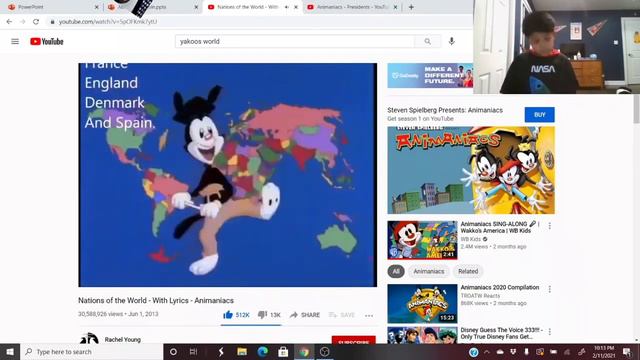Open the YouTube hamburger guide menu
The height and width of the screenshot is (360, 640).
[15, 41]
